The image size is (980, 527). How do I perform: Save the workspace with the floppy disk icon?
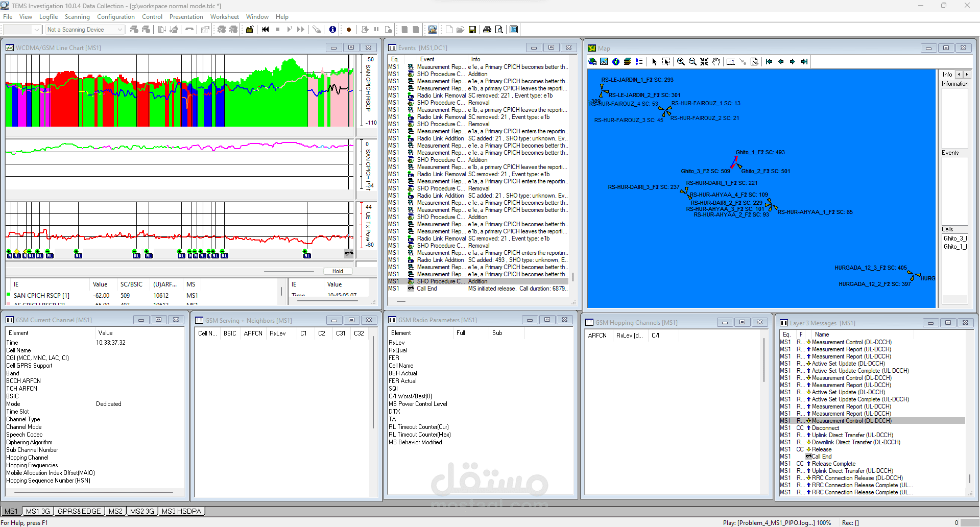[472, 30]
